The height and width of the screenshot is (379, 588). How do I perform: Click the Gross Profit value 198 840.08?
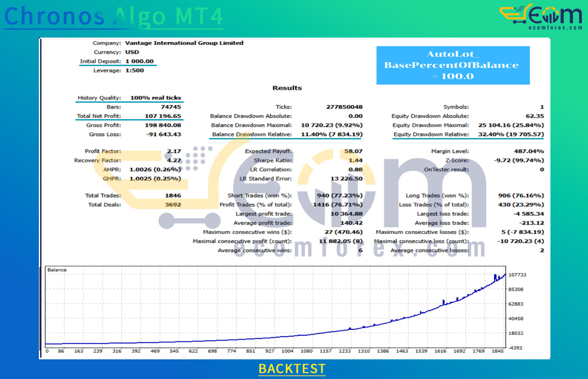(x=163, y=126)
